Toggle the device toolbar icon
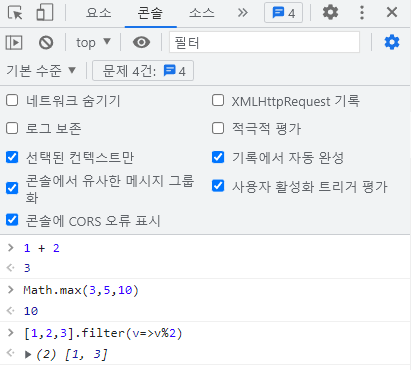Viewport: 411px width, 370px height. point(45,13)
